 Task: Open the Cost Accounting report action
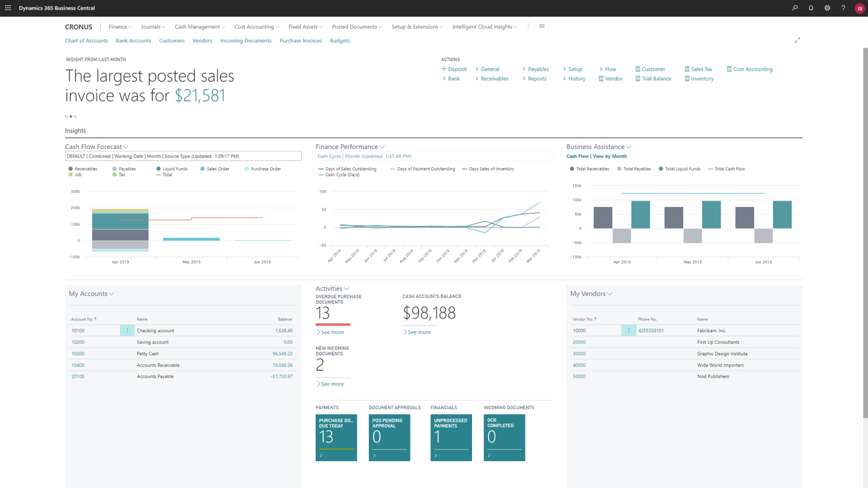(750, 69)
